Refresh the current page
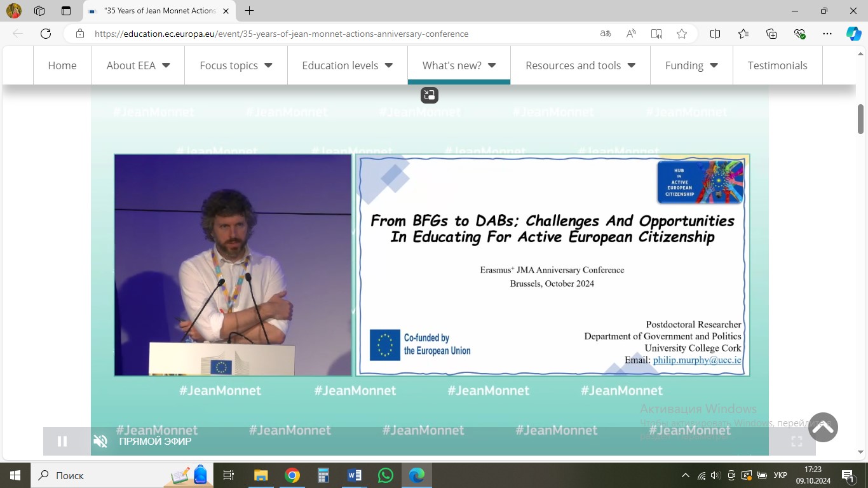This screenshot has height=488, width=868. point(46,34)
